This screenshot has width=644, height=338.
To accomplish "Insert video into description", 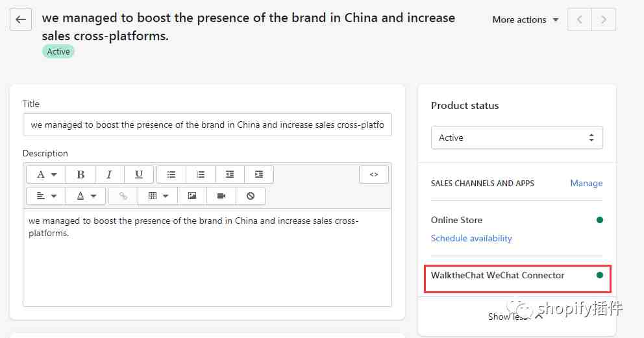I will (221, 196).
